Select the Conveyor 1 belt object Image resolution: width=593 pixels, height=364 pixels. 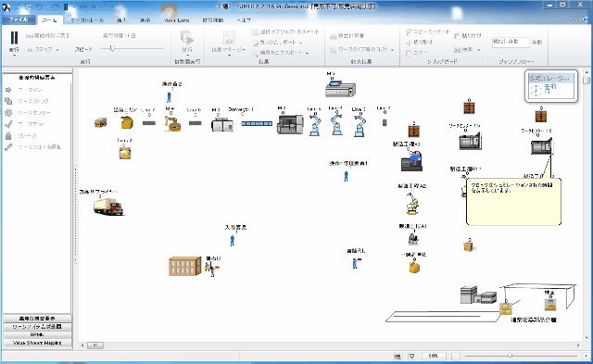coord(257,123)
